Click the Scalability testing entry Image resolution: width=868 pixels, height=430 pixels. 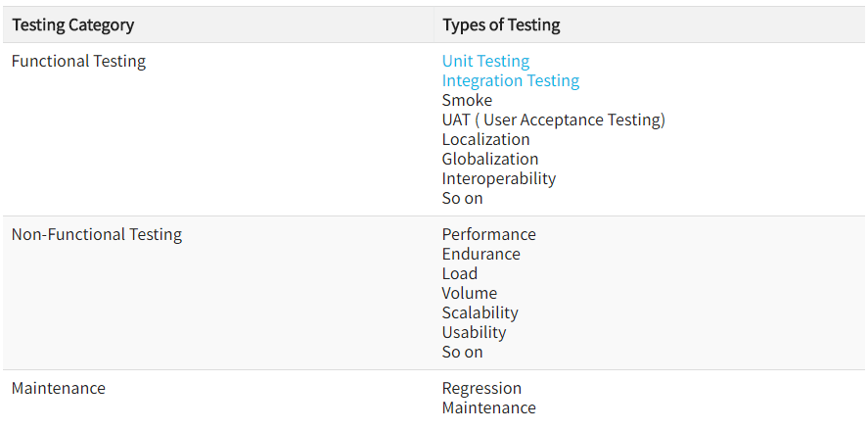[x=480, y=312]
